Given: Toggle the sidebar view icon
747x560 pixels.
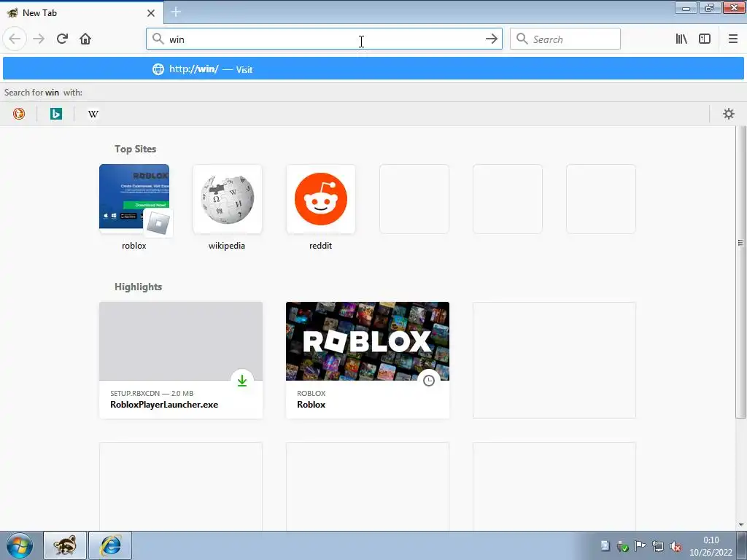Looking at the screenshot, I should pyautogui.click(x=705, y=39).
